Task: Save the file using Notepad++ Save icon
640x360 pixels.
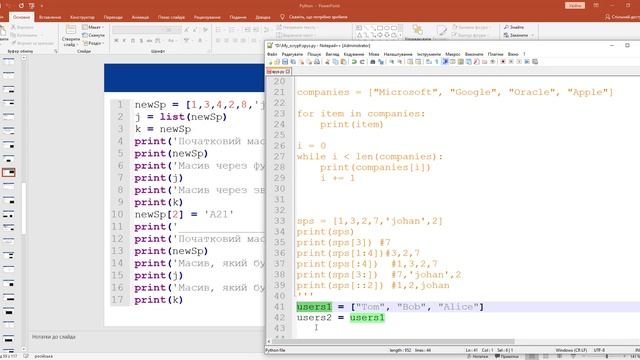Action: click(x=285, y=62)
